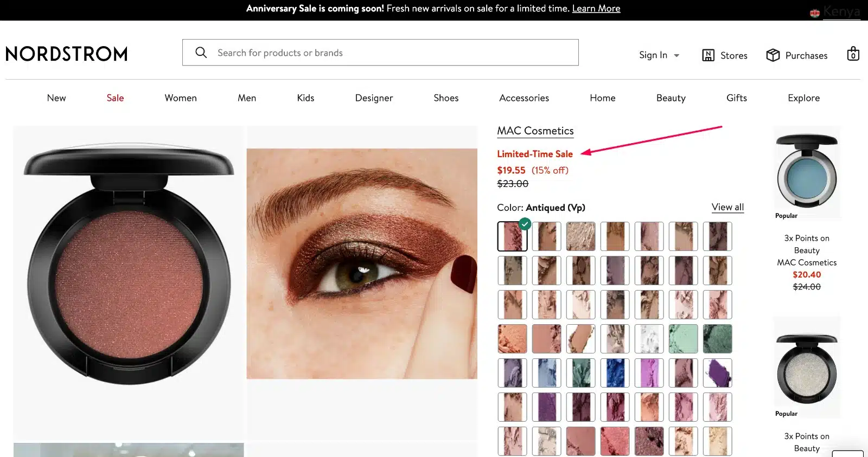The width and height of the screenshot is (868, 457).
Task: Click the Kenya country flag icon
Action: click(x=815, y=13)
